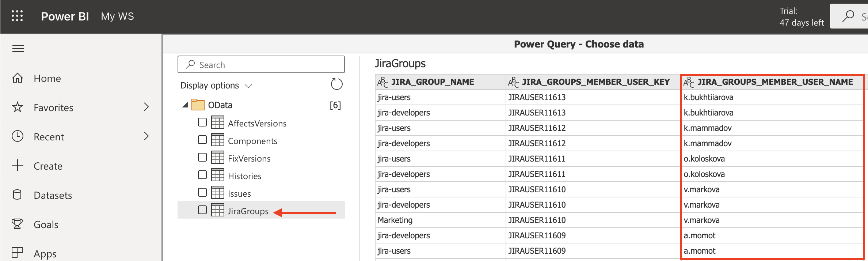Collapse the OData folder tree node
The width and height of the screenshot is (868, 261).
point(185,105)
